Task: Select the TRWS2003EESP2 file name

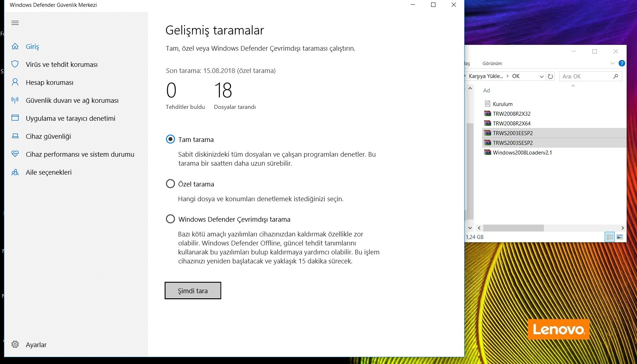Action: click(x=513, y=133)
